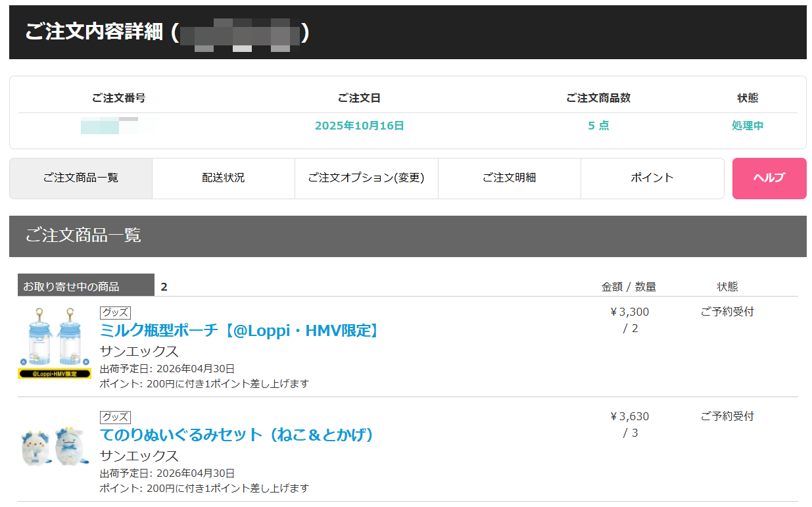Open the ご注文商品一覧 tab
The height and width of the screenshot is (507, 812).
coord(81,178)
